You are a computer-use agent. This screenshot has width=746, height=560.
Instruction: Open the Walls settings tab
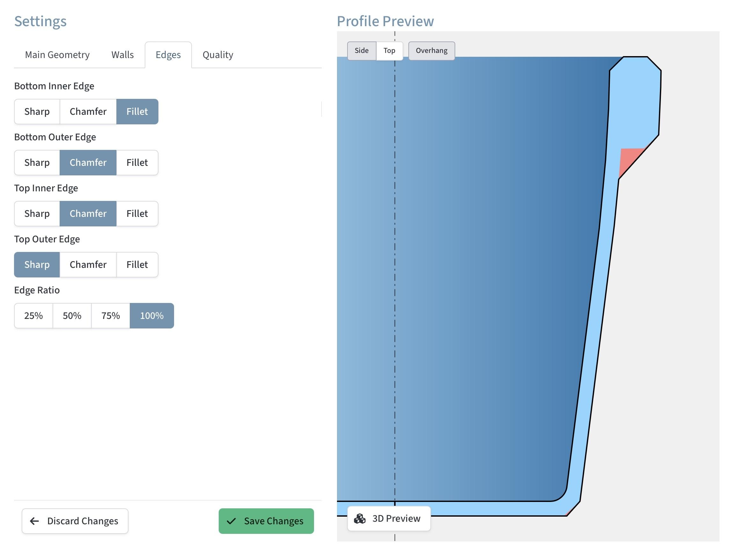coord(122,55)
